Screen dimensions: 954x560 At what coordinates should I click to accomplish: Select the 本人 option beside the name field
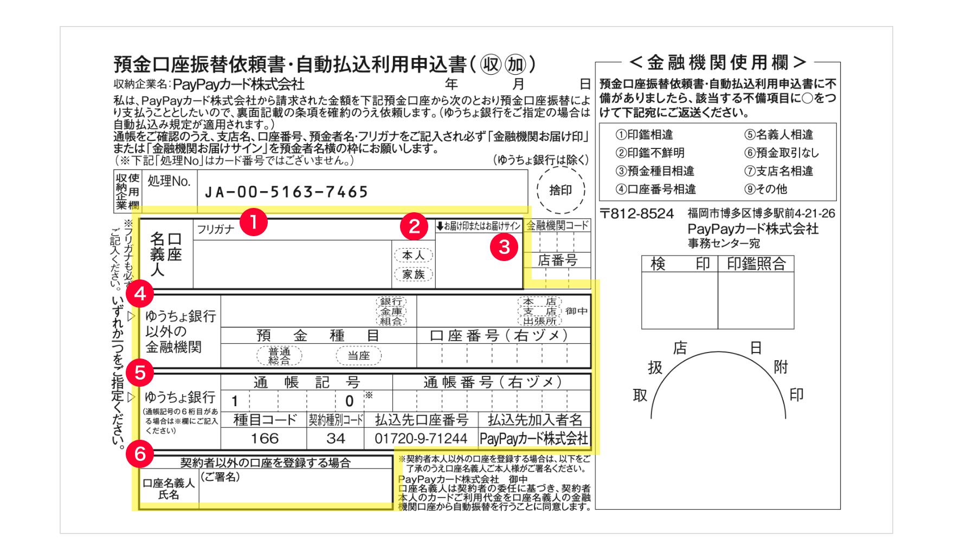click(414, 256)
